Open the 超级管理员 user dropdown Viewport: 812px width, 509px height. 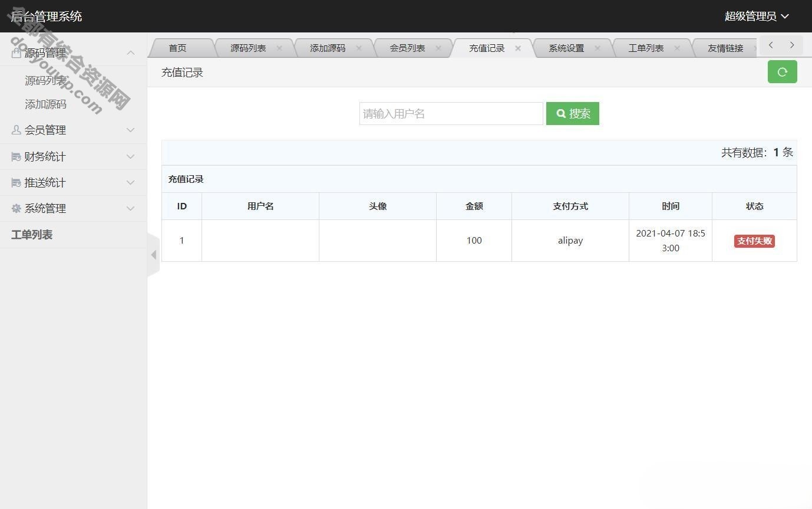tap(757, 17)
